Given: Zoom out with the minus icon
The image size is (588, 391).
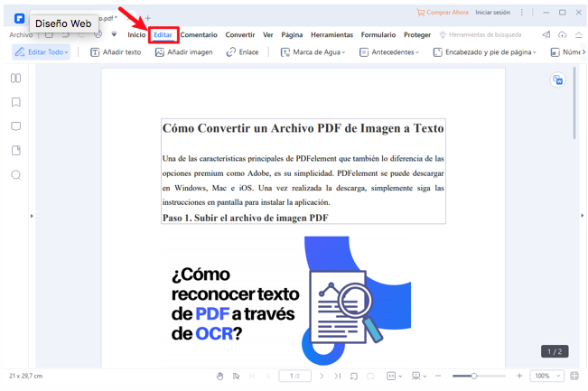Looking at the screenshot, I should tap(438, 376).
